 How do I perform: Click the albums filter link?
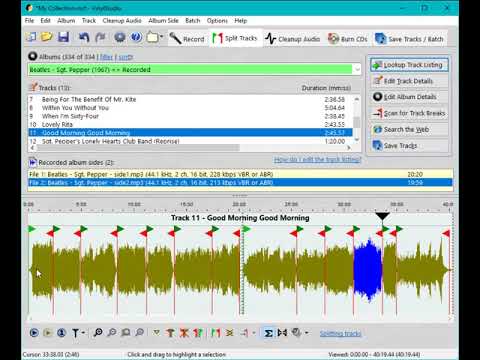pos(106,57)
